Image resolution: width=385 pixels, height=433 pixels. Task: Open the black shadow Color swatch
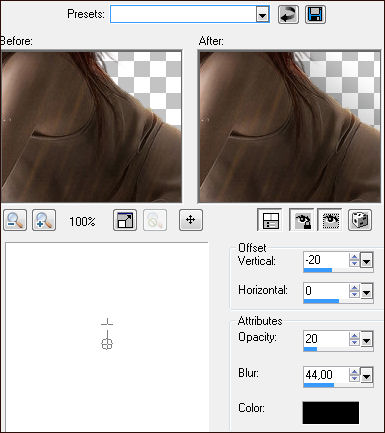click(331, 413)
